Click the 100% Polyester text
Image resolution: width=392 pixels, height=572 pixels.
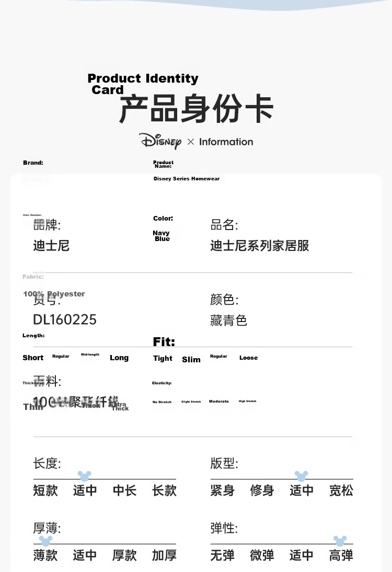[54, 294]
